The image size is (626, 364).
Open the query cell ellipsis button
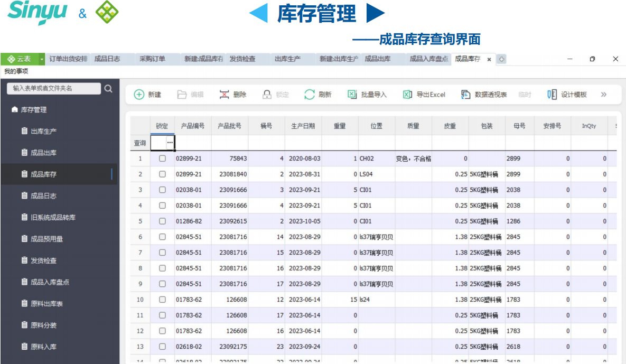pyautogui.click(x=170, y=143)
